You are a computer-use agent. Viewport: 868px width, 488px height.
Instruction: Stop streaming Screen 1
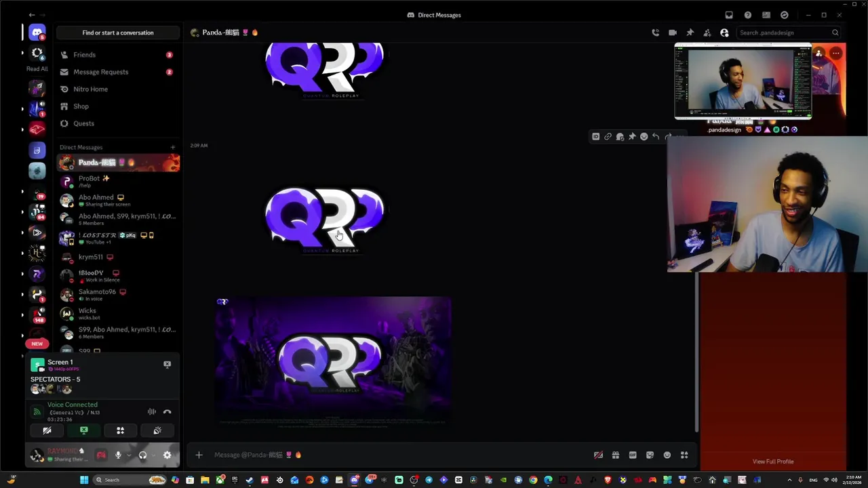pyautogui.click(x=167, y=364)
